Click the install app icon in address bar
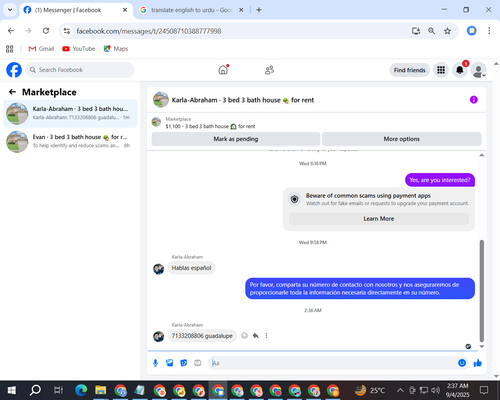Image resolution: width=500 pixels, height=400 pixels. (x=416, y=31)
